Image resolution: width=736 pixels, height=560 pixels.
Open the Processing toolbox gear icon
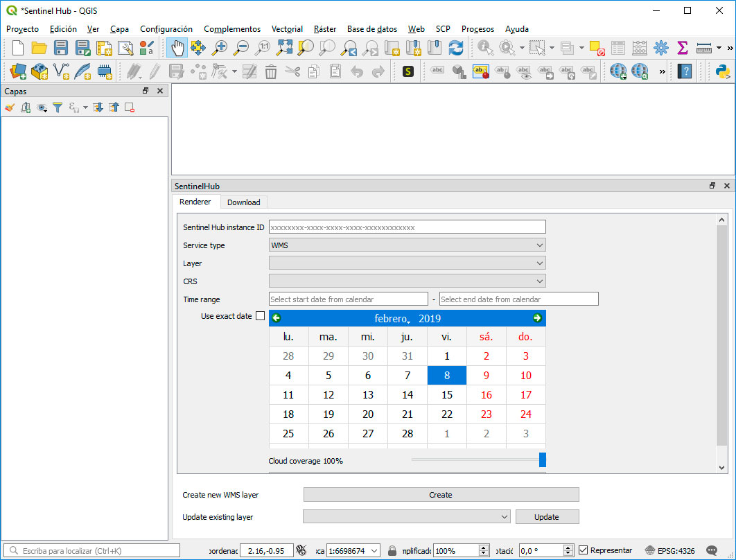pos(661,48)
